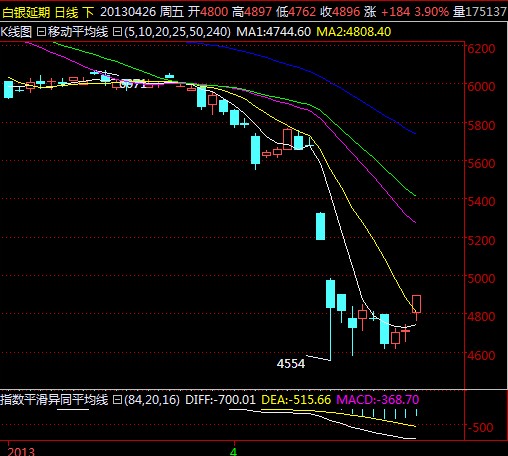Toggle the box before (5,10,20,25,50,240) parameters
Viewport: 508px width, 456px height.
[117, 32]
